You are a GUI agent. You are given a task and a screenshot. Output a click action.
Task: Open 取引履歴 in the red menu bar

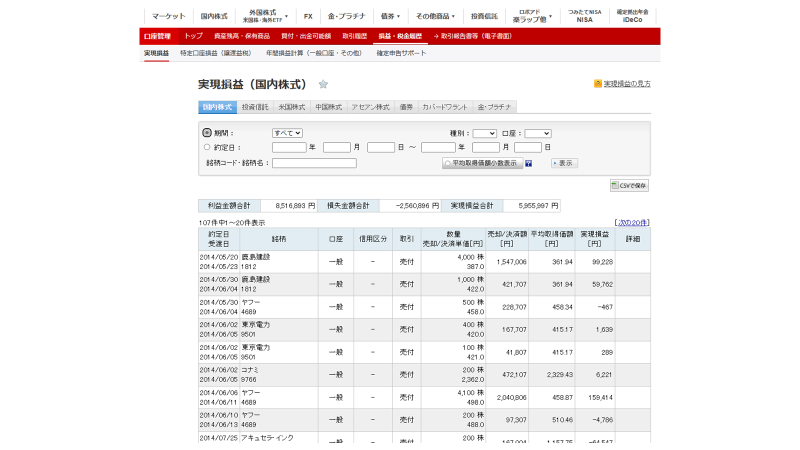[354, 36]
